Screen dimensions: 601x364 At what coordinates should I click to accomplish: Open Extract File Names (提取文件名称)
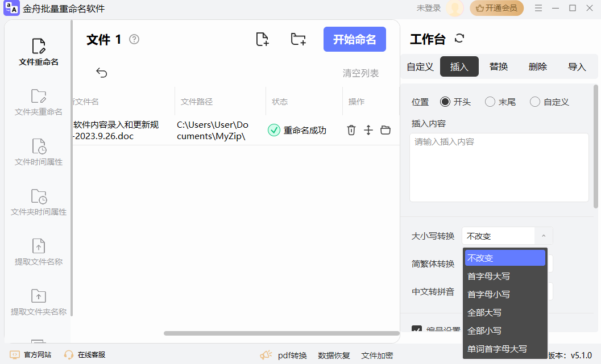pyautogui.click(x=38, y=252)
